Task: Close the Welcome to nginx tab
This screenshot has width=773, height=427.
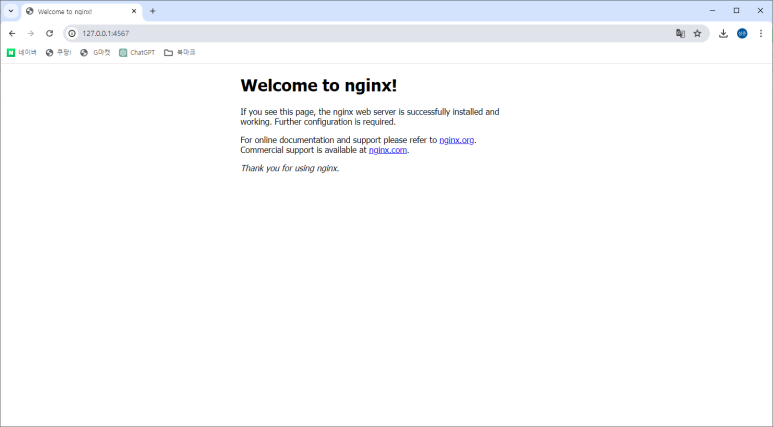Action: pyautogui.click(x=134, y=11)
